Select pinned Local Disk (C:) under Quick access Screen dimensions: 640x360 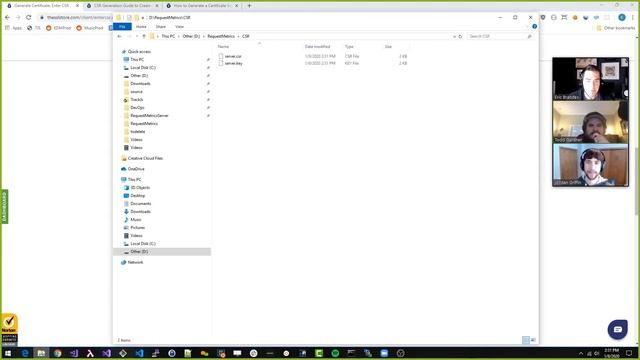click(143, 68)
